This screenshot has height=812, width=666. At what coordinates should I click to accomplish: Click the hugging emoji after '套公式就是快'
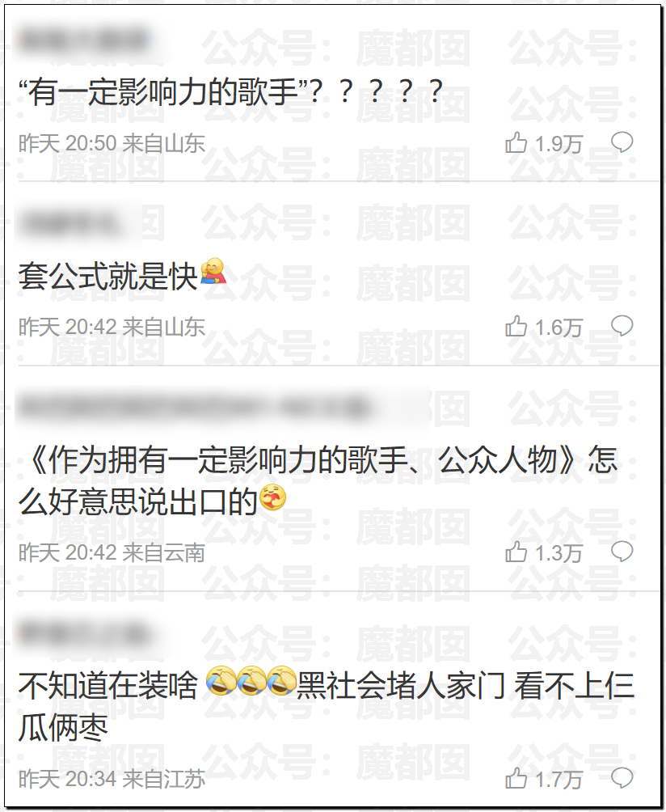tap(213, 273)
